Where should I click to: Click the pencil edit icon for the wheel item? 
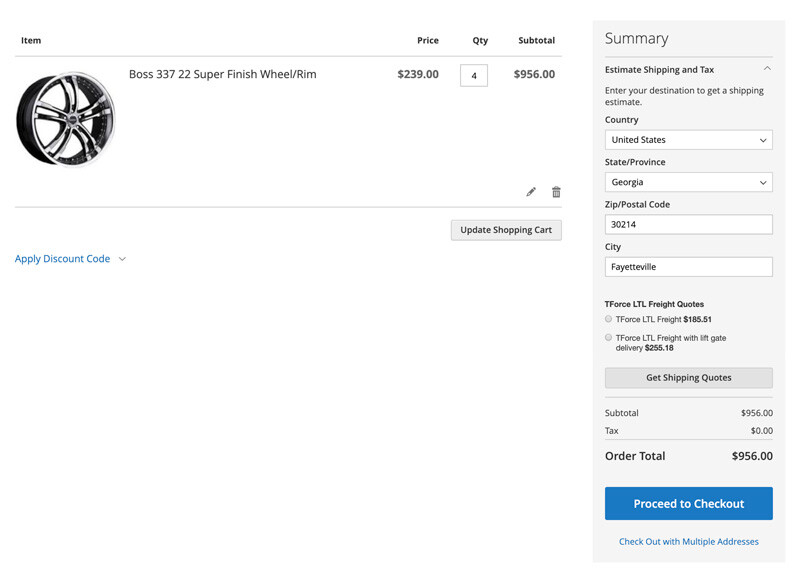[x=531, y=192]
